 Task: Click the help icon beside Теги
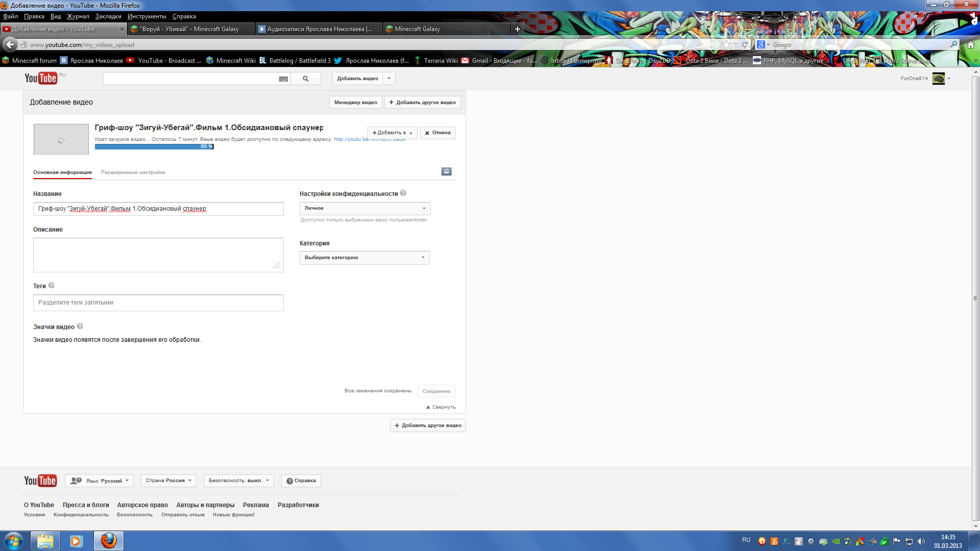tap(52, 286)
